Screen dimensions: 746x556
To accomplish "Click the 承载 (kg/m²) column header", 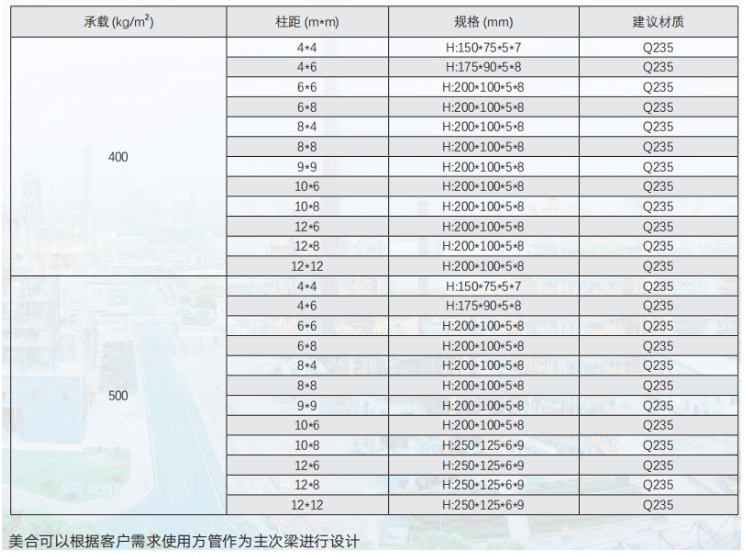I will (x=118, y=21).
